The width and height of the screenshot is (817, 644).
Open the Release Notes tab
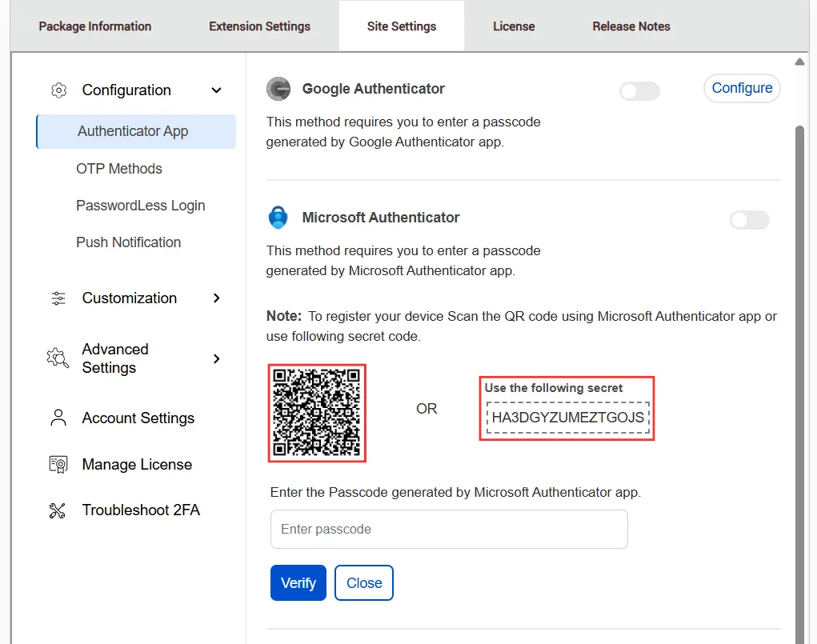click(631, 26)
